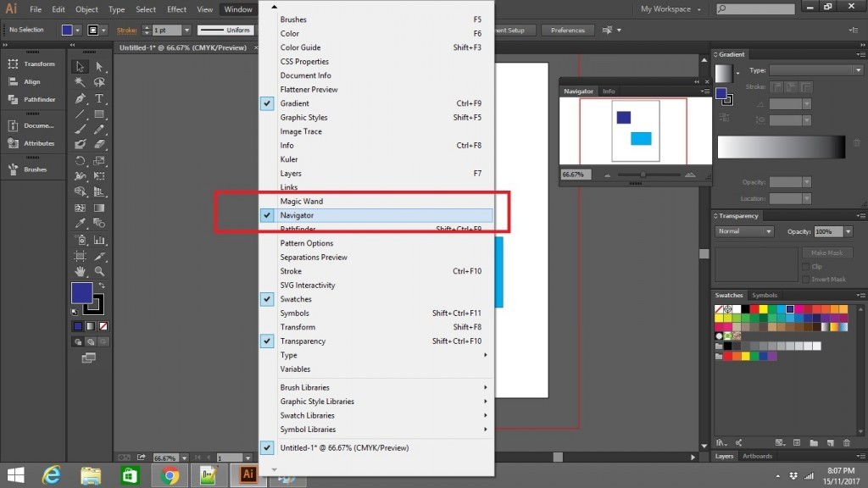Select the Pen tool
The height and width of the screenshot is (488, 868).
pyautogui.click(x=81, y=98)
